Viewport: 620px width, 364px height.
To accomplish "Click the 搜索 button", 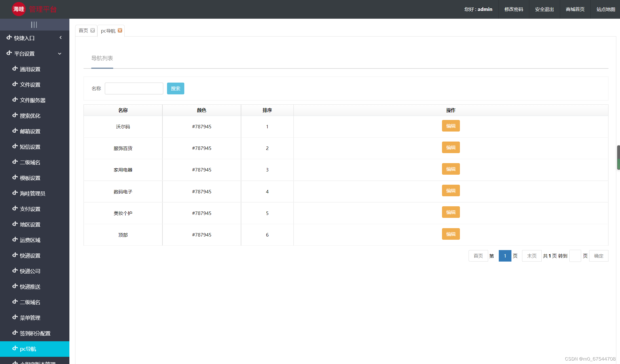I will (175, 89).
